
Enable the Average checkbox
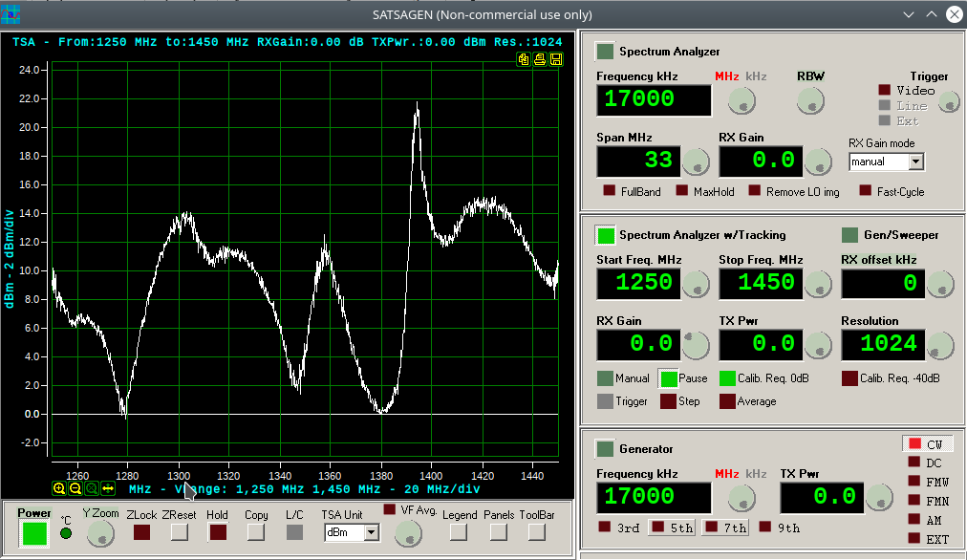(x=728, y=401)
